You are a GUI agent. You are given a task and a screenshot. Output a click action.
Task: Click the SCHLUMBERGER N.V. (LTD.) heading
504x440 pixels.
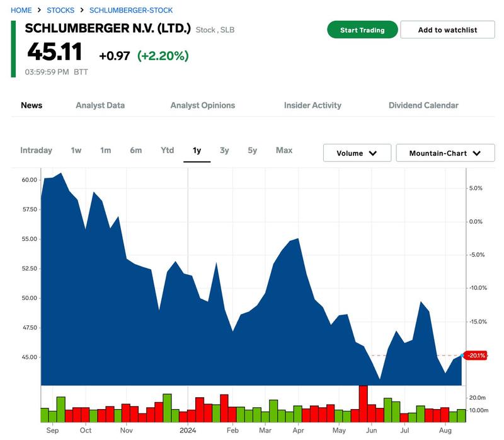coord(108,28)
